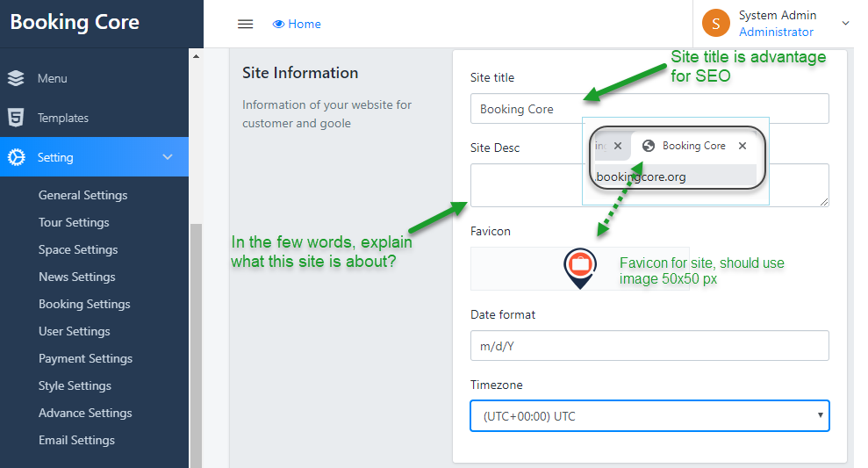Select Payment Settings in sidebar
Screen dimensions: 868x468
tap(85, 358)
